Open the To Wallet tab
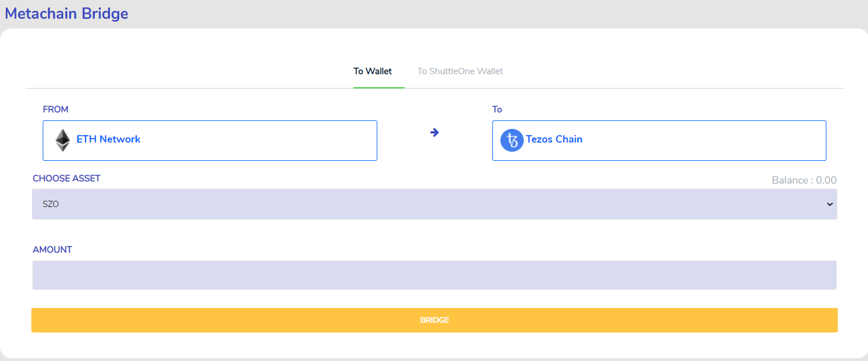Screen dimensions: 868x361 coord(373,71)
